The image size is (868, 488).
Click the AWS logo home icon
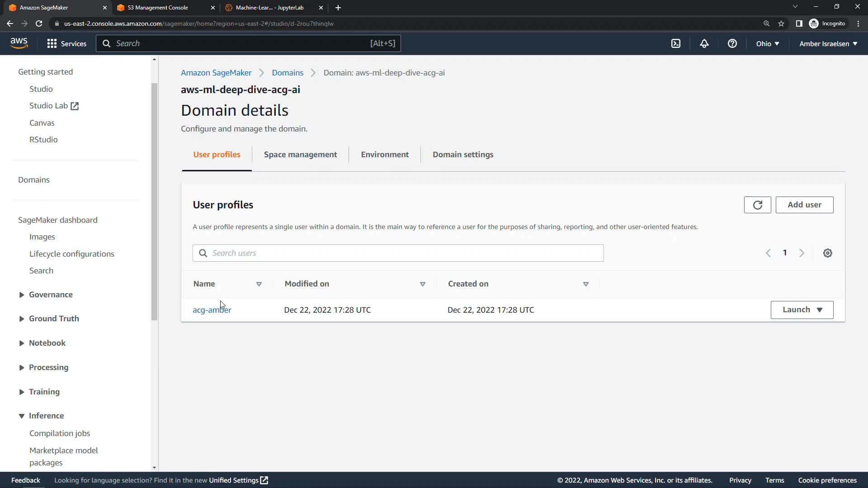click(x=19, y=43)
